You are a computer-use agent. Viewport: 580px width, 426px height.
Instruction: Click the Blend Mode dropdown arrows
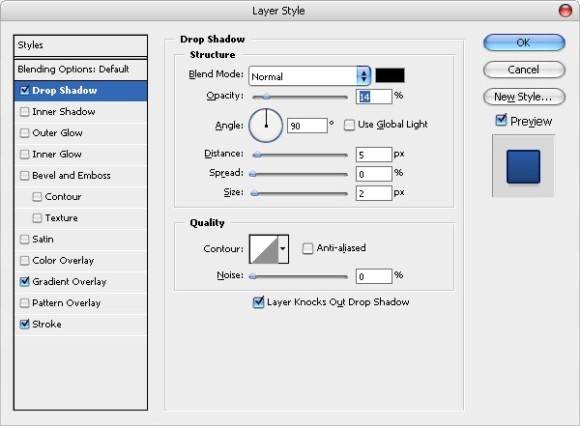364,76
